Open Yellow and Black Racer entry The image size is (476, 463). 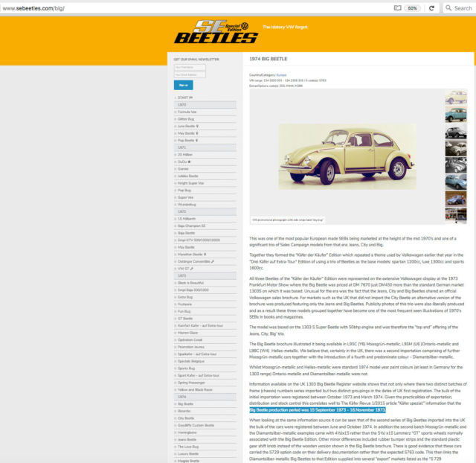[x=195, y=389]
